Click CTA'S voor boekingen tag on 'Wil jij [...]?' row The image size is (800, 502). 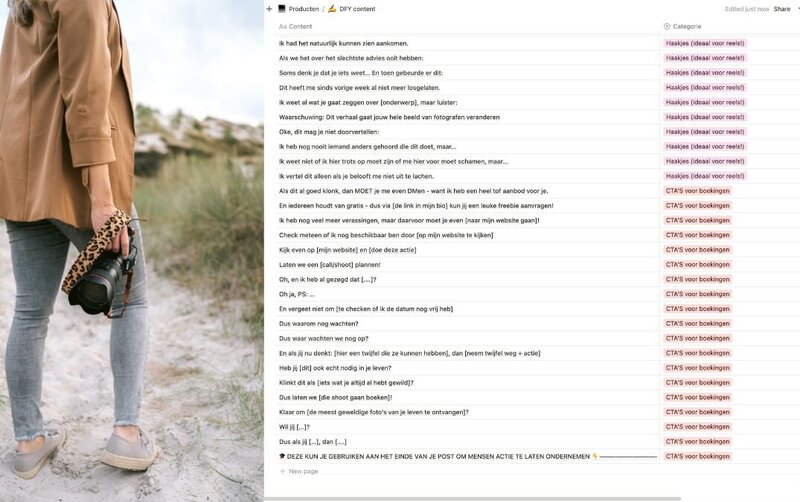697,427
